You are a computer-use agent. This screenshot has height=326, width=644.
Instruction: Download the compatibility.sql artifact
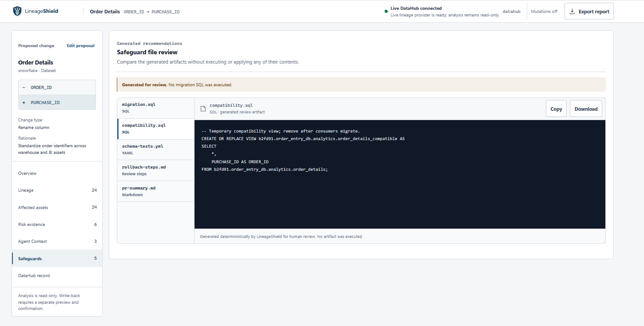(x=586, y=109)
